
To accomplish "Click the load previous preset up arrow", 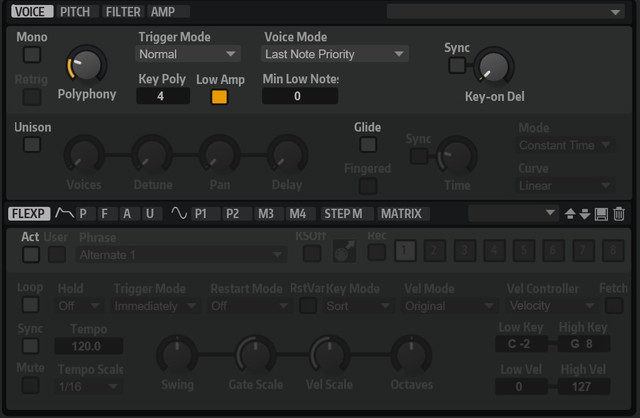I will point(570,214).
